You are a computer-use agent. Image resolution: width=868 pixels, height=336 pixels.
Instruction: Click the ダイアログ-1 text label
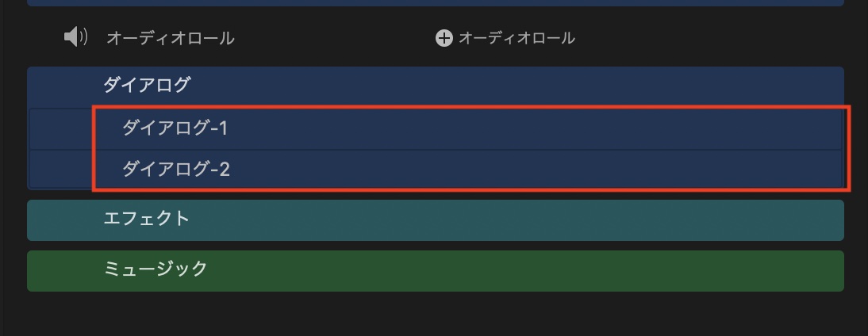pyautogui.click(x=175, y=128)
